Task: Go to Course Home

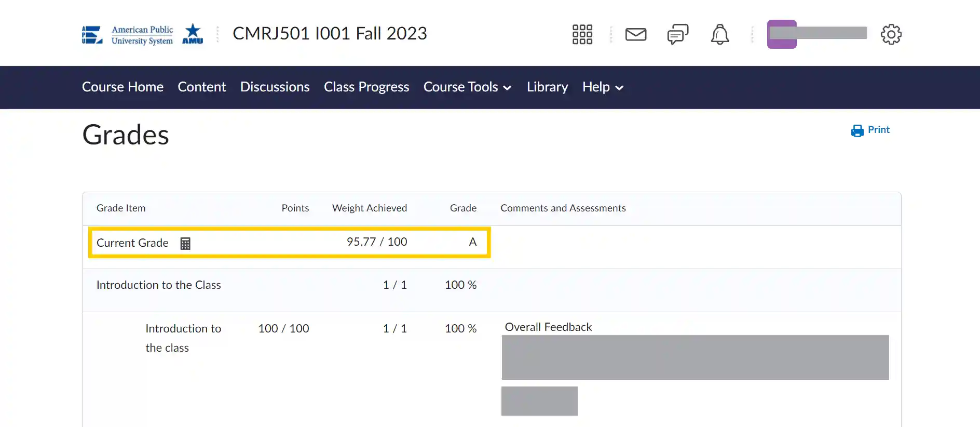Action: point(122,87)
